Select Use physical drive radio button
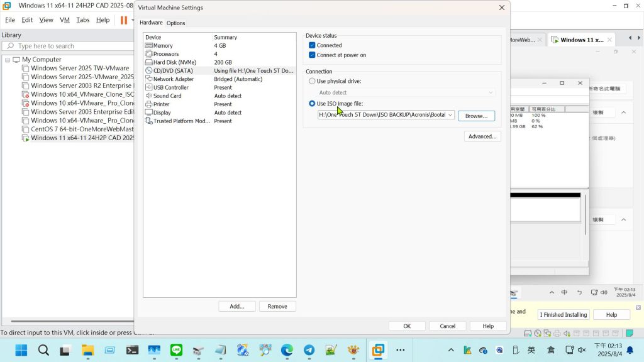 [312, 81]
